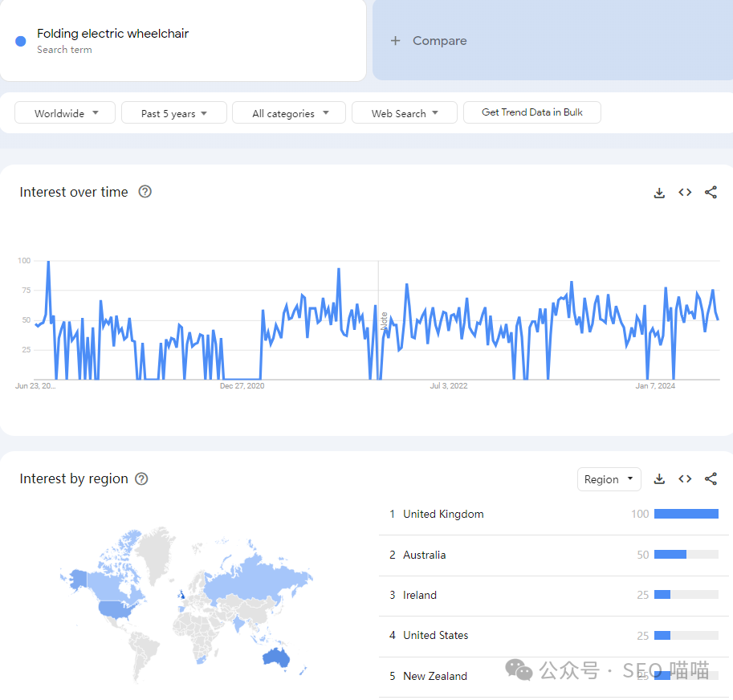
Task: Select Australia in the region ranking
Action: click(x=424, y=555)
